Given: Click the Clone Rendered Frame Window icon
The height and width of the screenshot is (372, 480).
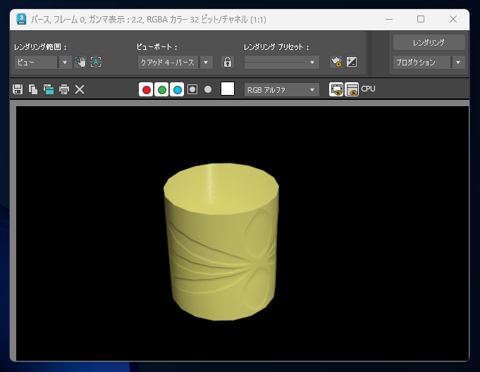Looking at the screenshot, I should coord(48,89).
